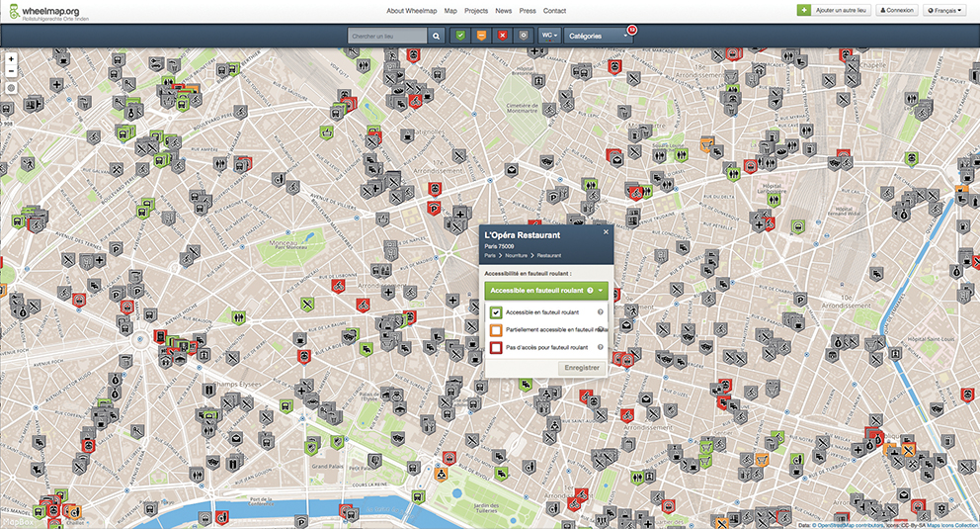Open the Press menu item

click(528, 11)
